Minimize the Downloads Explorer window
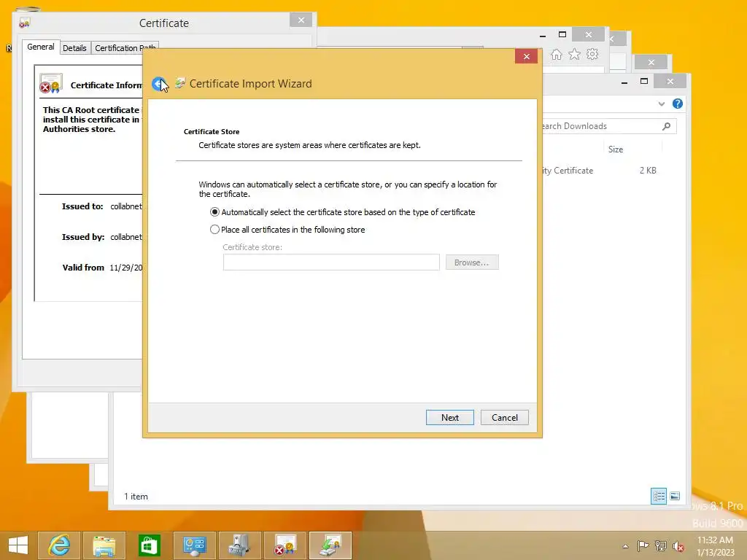747x560 pixels. point(624,82)
